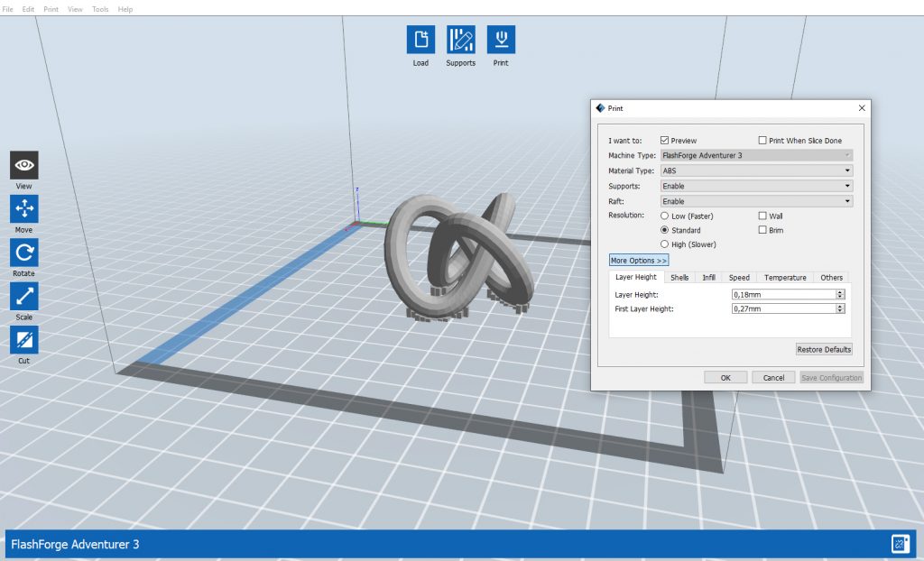Switch to the Rotate tool

23,253
